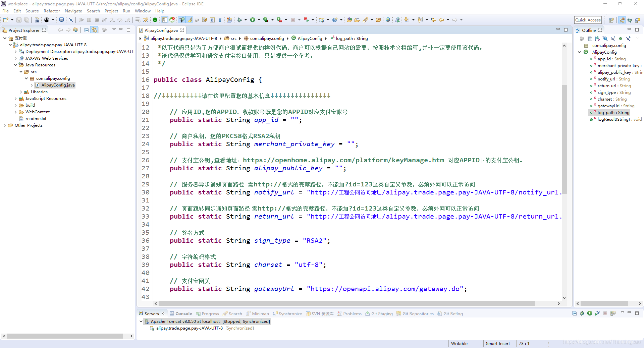Toggle Hide Non-Public Members in Outline

(x=621, y=39)
